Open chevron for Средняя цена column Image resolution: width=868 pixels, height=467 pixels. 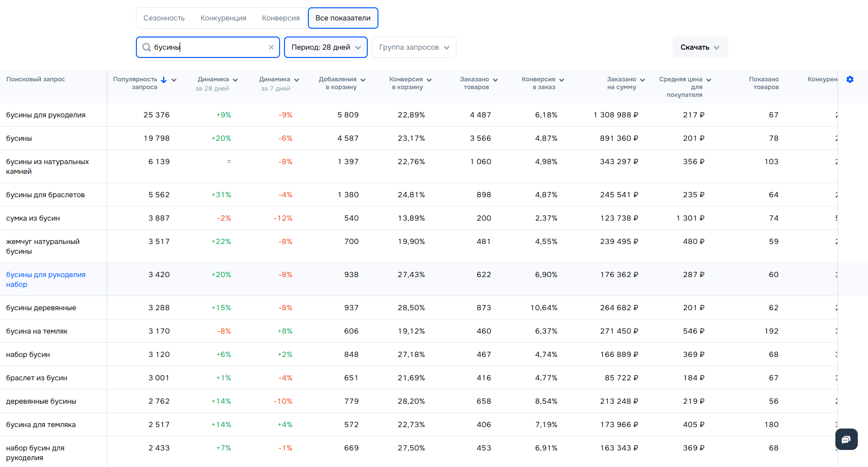pos(709,80)
